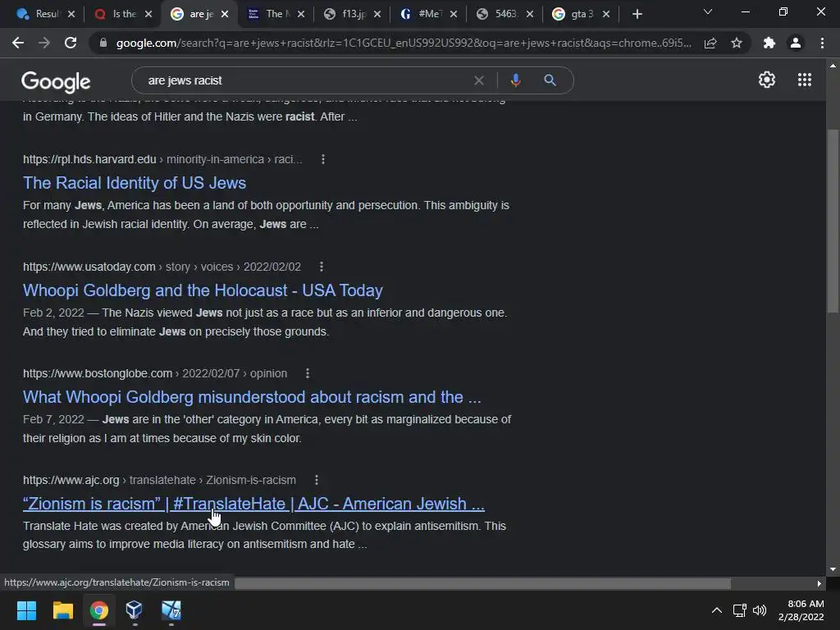
Task: Click the 'Feb 7, 2022' snippet date
Action: (53, 419)
